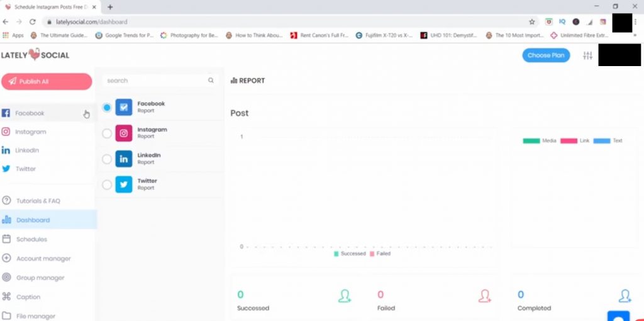Click the Failed pink user icon
This screenshot has height=321, width=644.
pyautogui.click(x=485, y=296)
